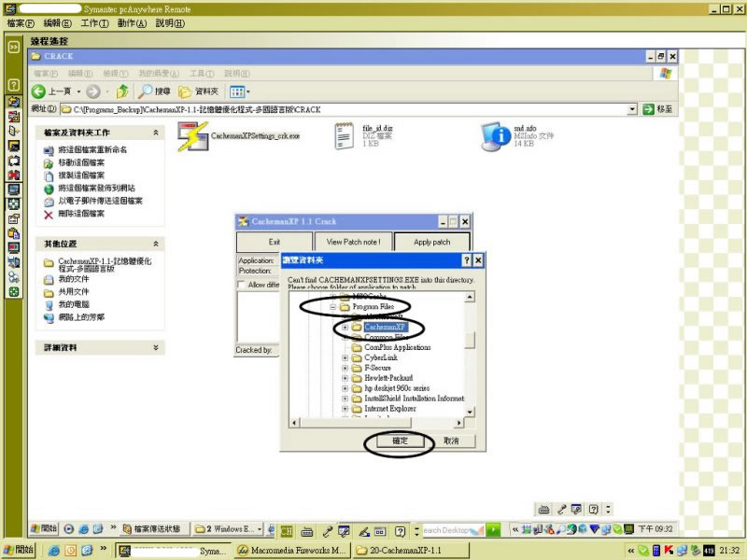Expand the Hewlett-Packard folder node
Image resolution: width=747 pixels, height=560 pixels.
(x=345, y=378)
